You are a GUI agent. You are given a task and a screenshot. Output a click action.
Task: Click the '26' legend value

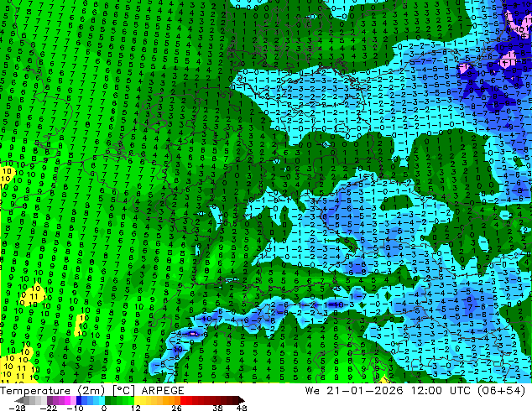(176, 408)
